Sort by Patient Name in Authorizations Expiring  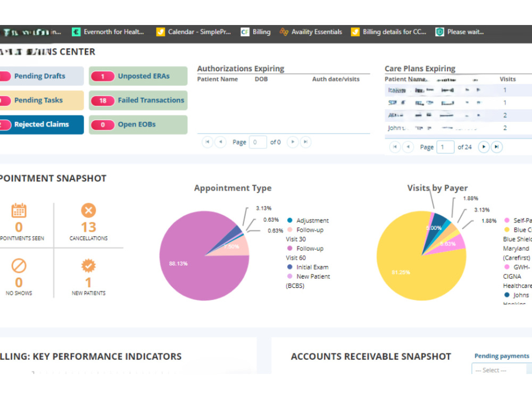point(218,79)
